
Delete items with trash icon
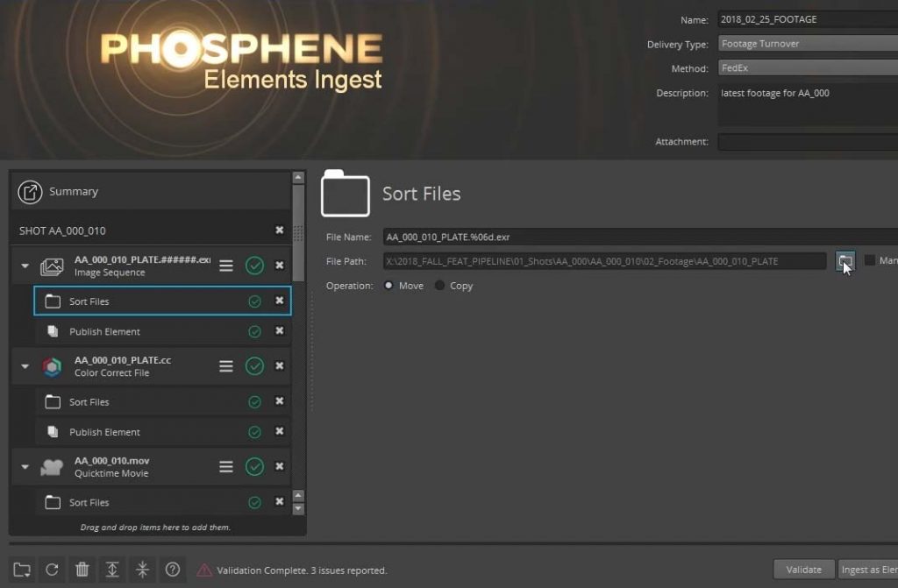[82, 569]
